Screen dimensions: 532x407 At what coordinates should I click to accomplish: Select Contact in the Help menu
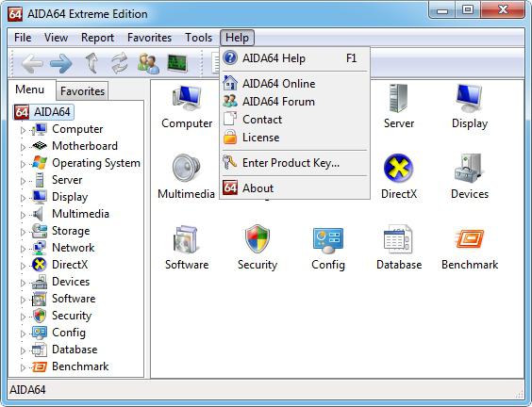coord(294,120)
